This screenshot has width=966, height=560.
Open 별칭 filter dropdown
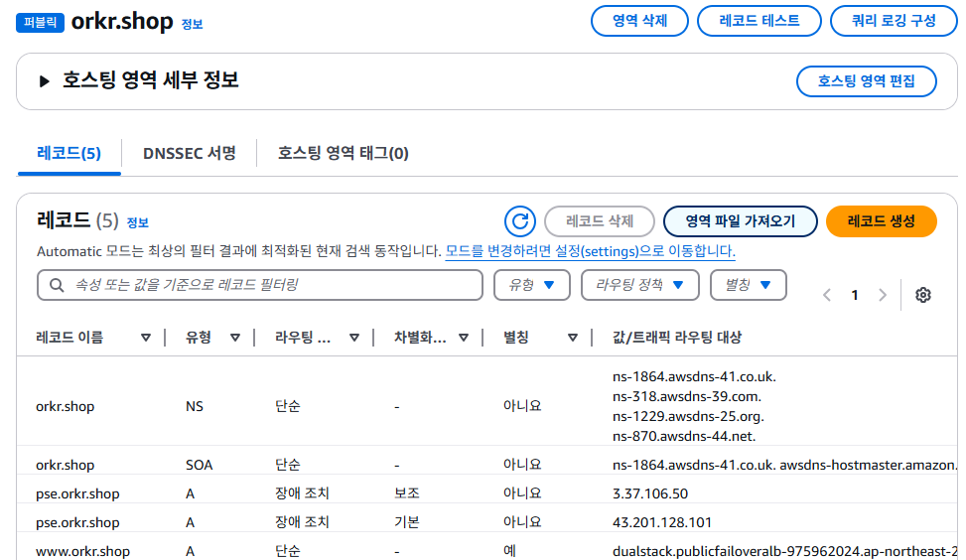[748, 285]
